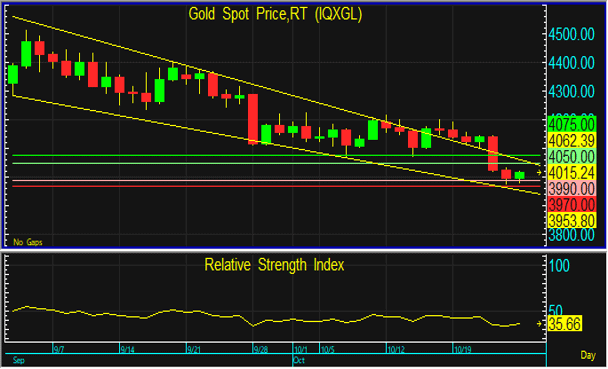This screenshot has height=369, width=608.
Task: Click the Day interval label
Action: (588, 355)
